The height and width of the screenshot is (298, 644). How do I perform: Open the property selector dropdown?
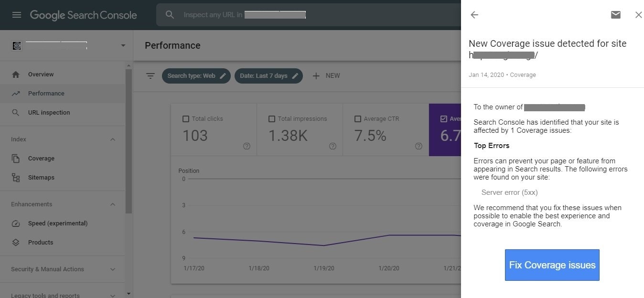[123, 46]
